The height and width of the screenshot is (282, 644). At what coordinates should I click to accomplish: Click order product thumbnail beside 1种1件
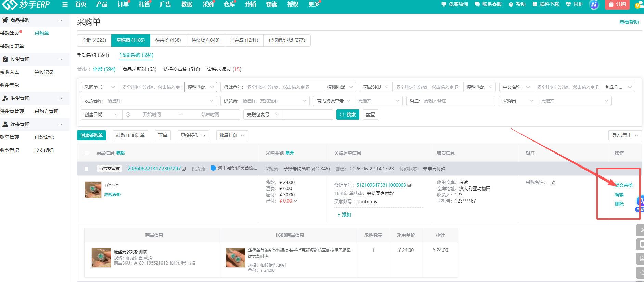click(x=93, y=190)
